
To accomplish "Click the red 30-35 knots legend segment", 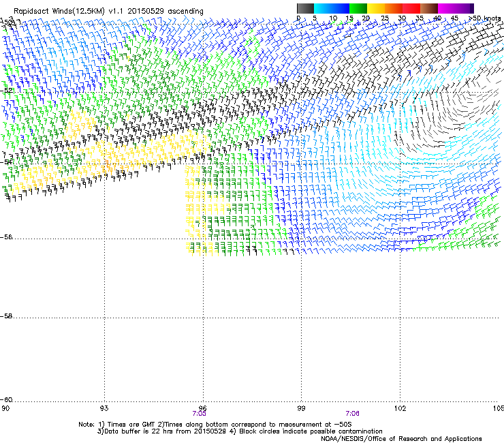I will tap(411, 8).
